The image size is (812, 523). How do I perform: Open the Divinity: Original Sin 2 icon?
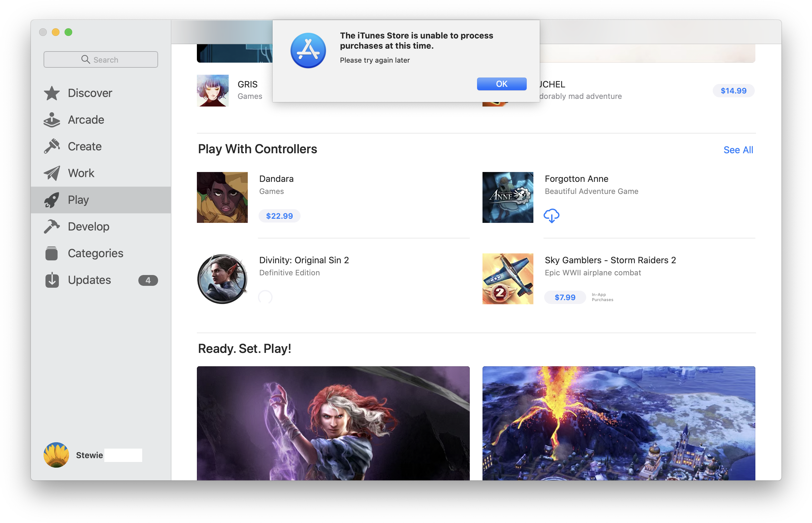(222, 279)
